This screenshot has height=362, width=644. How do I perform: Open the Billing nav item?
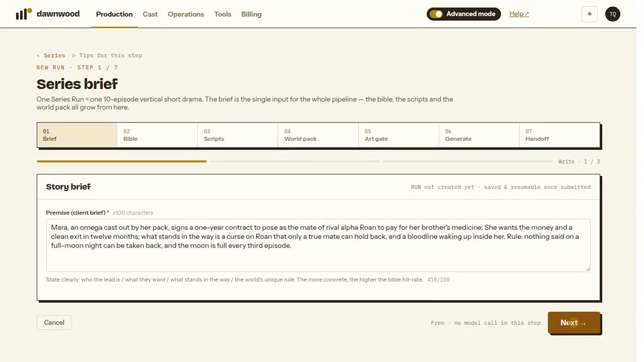[x=251, y=14]
